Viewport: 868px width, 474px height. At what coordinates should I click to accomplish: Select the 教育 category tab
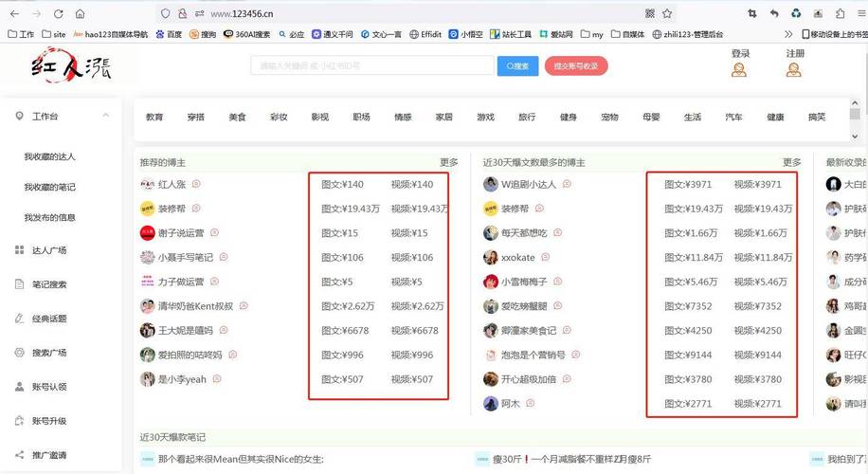click(154, 117)
